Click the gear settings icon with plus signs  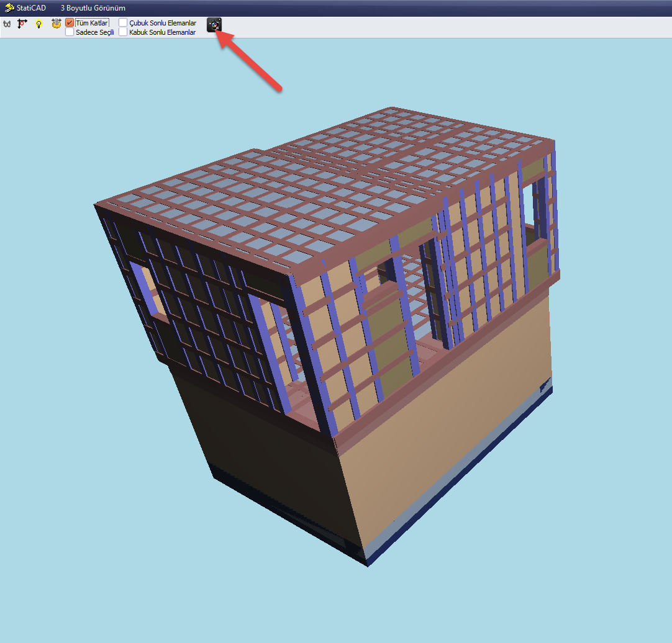click(56, 24)
